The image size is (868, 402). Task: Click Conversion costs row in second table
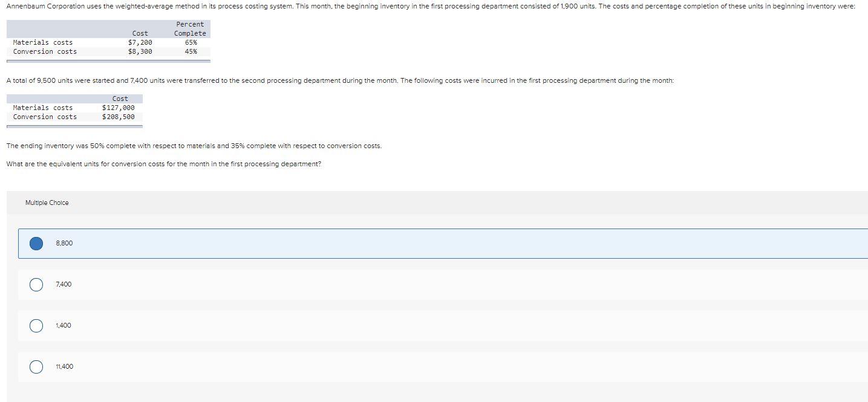pos(75,117)
